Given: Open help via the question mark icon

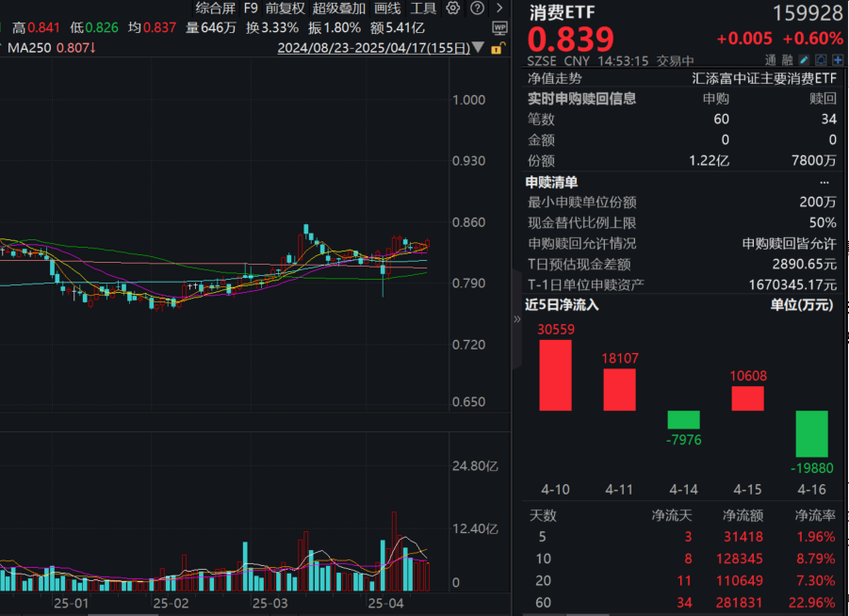Looking at the screenshot, I should (477, 8).
